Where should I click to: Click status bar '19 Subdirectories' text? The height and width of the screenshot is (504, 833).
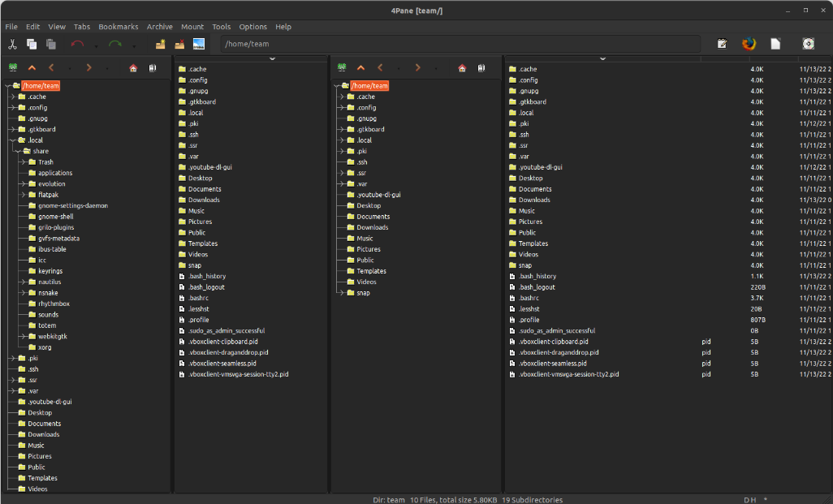pos(532,500)
